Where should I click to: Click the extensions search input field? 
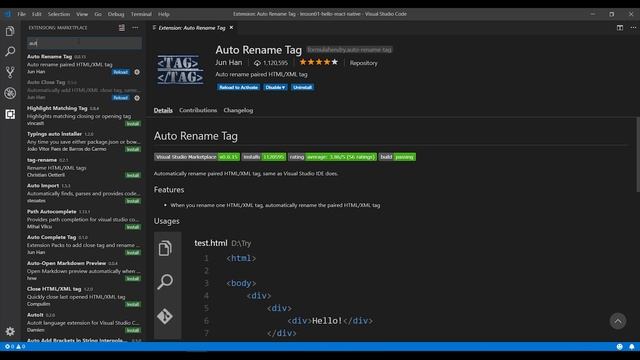click(x=84, y=43)
